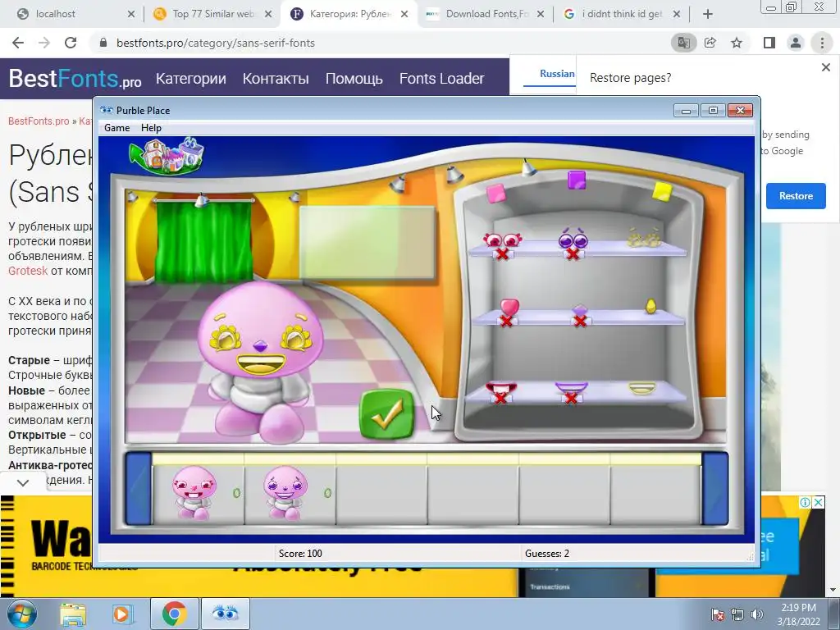Click the Purble Place taskbar icon
Screen dimensions: 840x630
(x=225, y=614)
